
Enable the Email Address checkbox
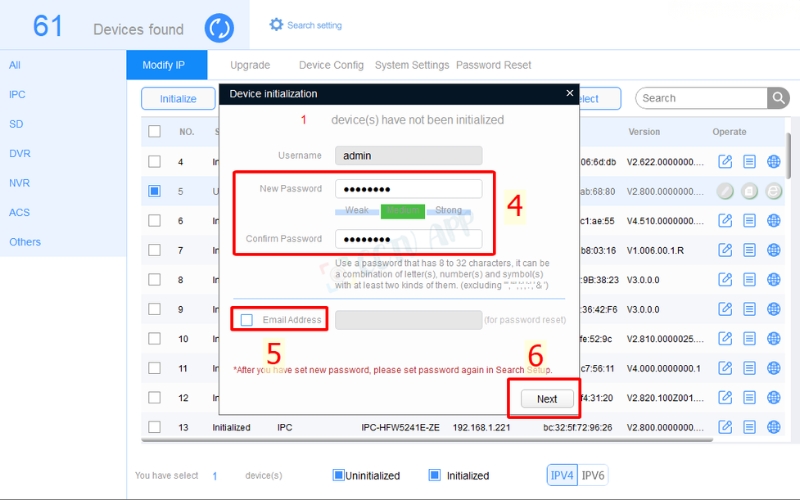(246, 320)
